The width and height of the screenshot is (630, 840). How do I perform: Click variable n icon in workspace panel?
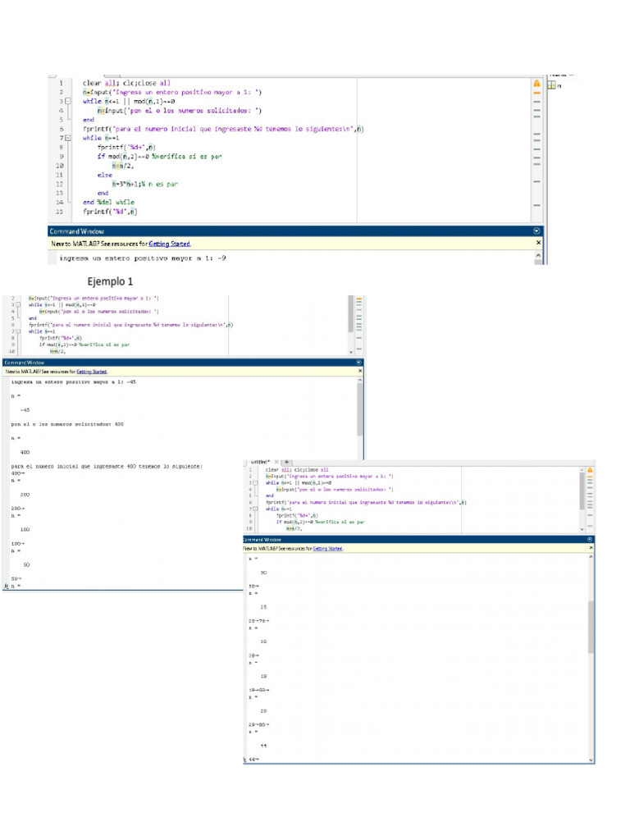pos(551,84)
